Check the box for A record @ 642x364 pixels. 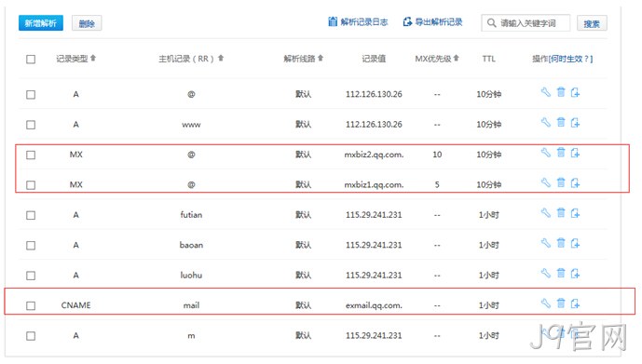[31, 94]
